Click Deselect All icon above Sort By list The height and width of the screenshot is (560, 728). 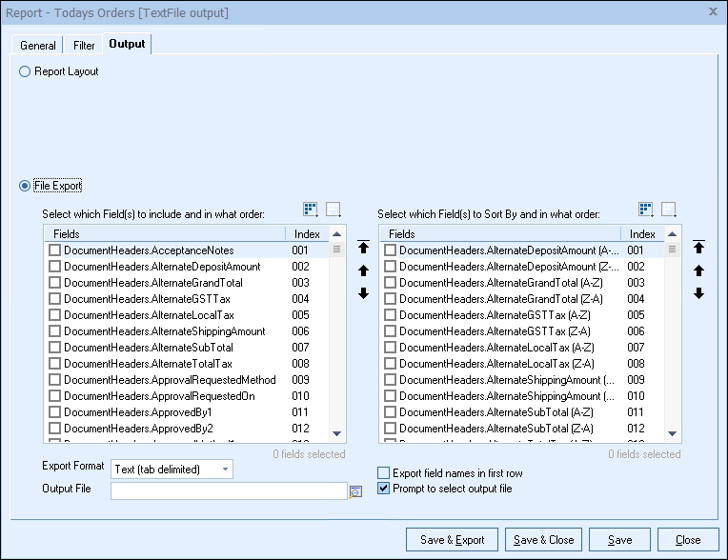coord(668,210)
